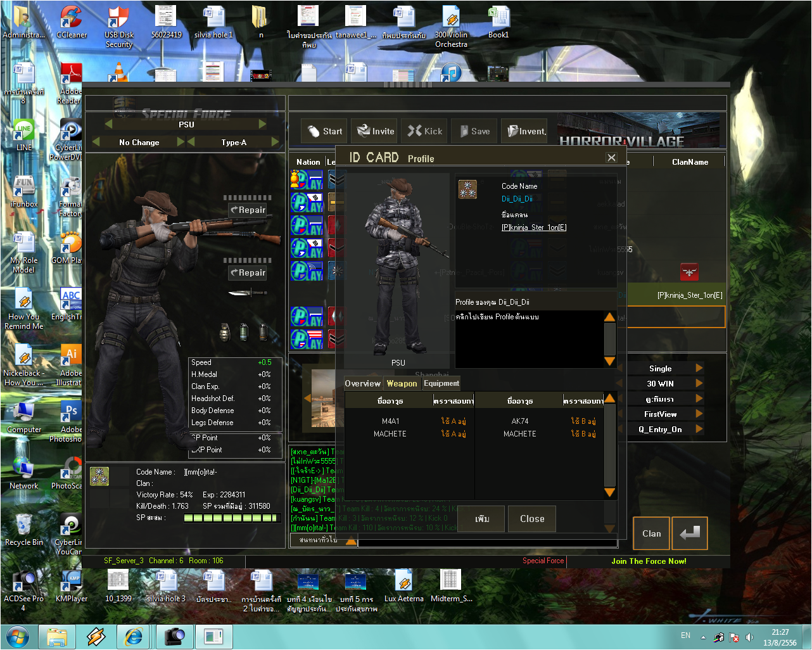Click the Room : 106 status text
Image resolution: width=812 pixels, height=650 pixels.
206,561
